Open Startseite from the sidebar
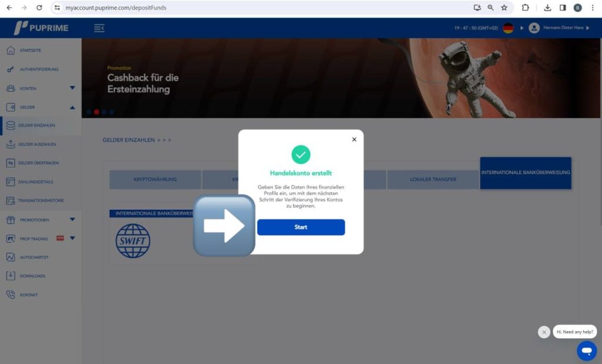Viewport: 602px width, 364px height. pyautogui.click(x=30, y=51)
